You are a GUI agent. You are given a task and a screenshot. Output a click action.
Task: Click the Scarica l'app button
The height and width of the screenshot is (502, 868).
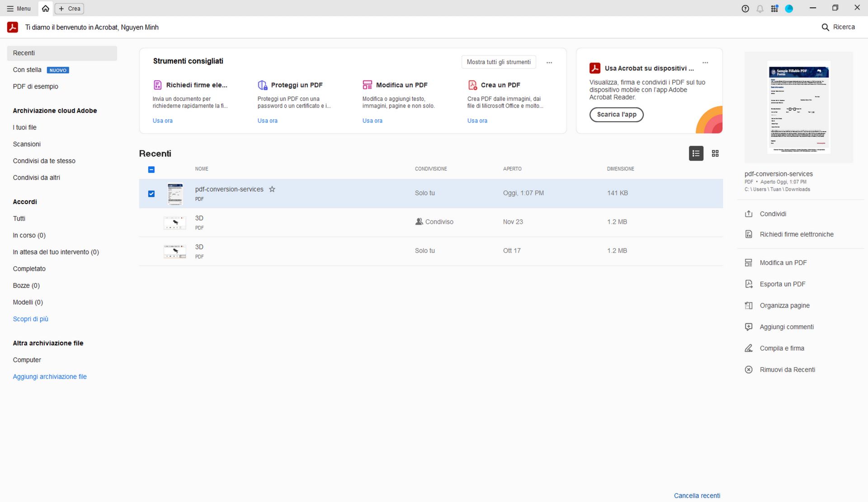point(616,114)
